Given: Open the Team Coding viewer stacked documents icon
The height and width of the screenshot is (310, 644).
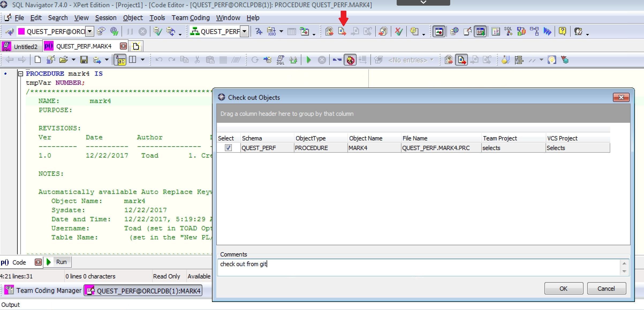Looking at the screenshot, I should [383, 32].
